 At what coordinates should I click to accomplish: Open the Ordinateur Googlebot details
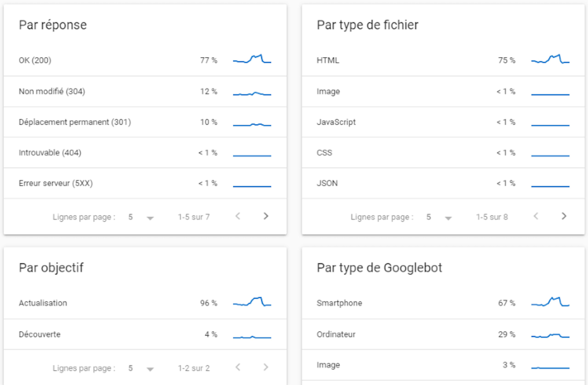395,334
